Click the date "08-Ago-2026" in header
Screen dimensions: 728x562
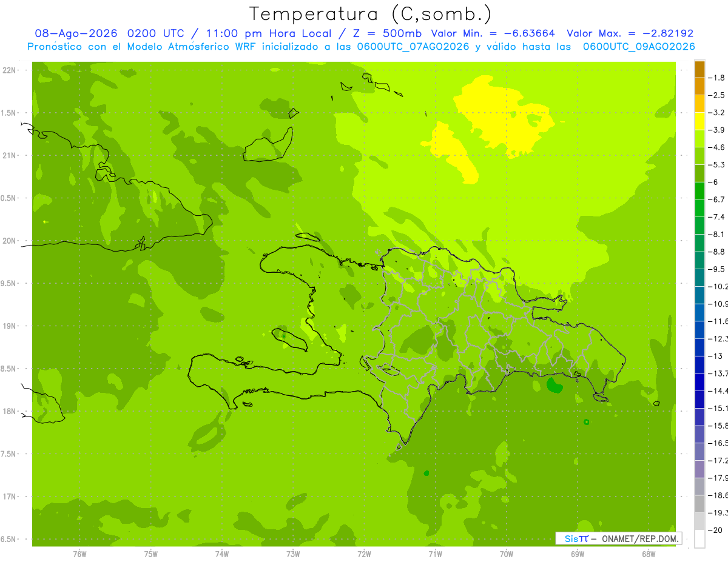coord(76,33)
